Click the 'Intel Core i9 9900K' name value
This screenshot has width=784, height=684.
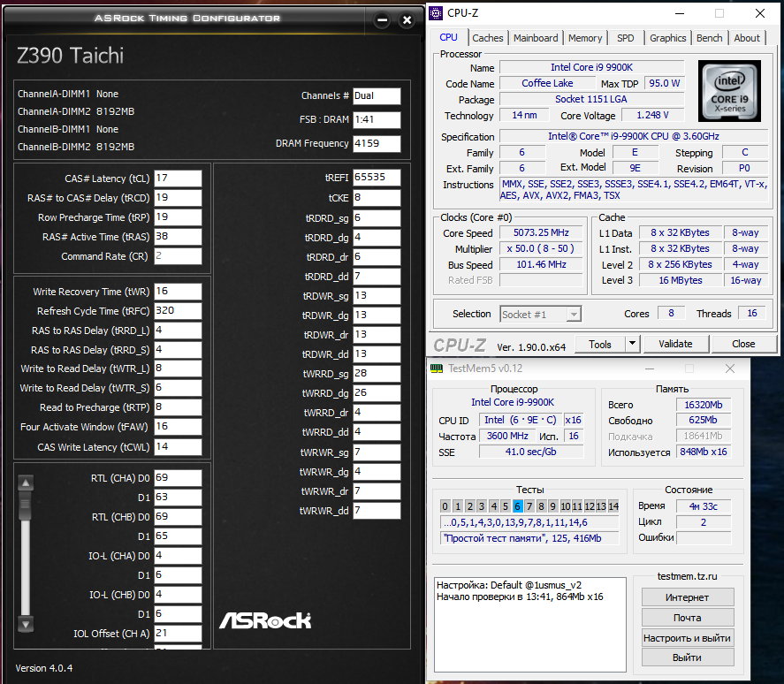pos(591,67)
